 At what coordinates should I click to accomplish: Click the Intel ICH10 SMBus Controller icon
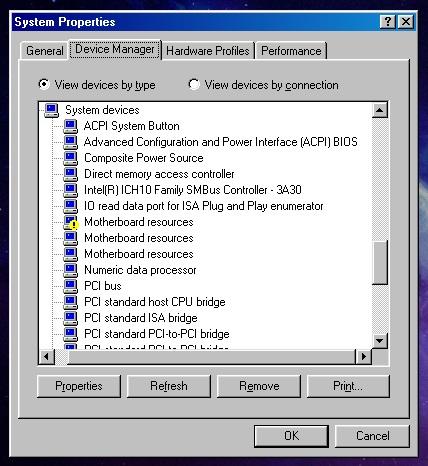point(70,190)
